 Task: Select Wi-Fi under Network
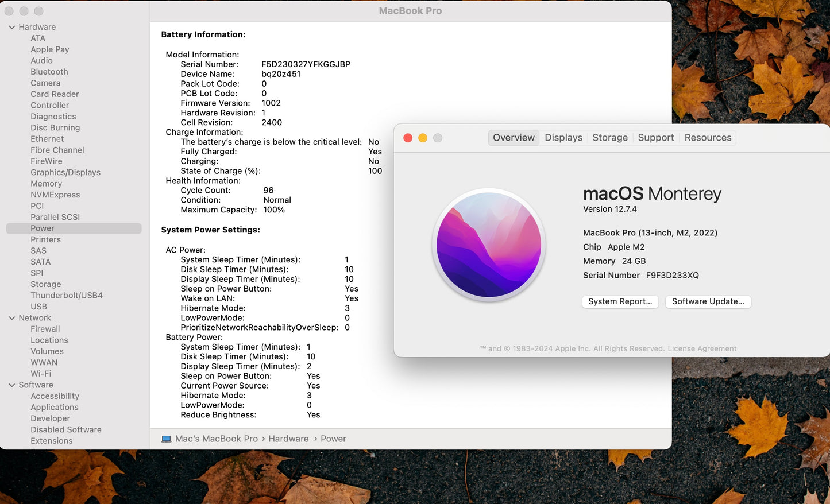41,374
